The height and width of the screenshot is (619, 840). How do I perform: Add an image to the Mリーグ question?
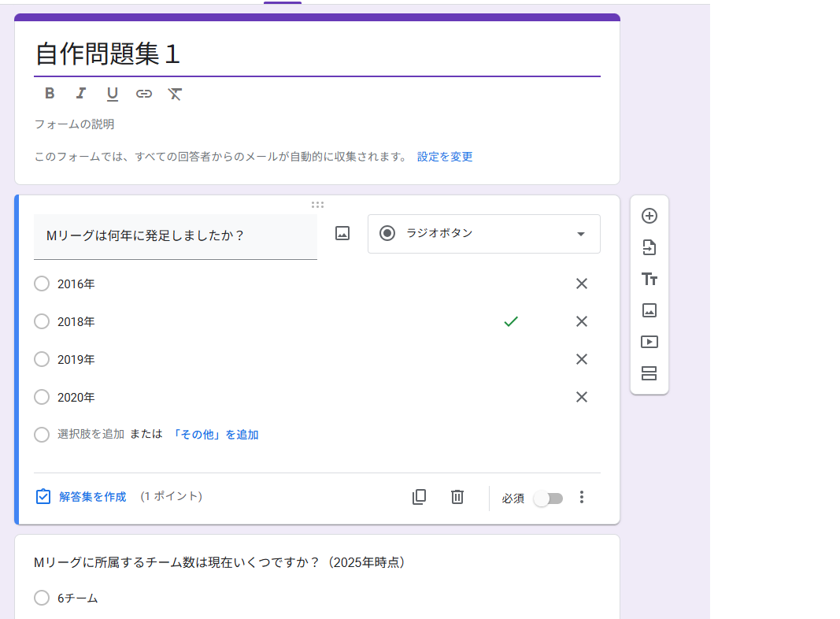pyautogui.click(x=342, y=233)
